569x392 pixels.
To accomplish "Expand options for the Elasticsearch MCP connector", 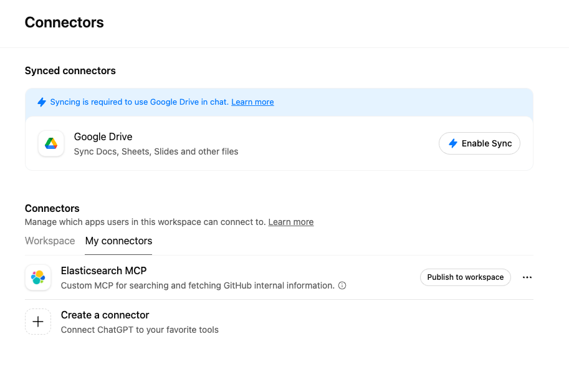I will coord(527,277).
